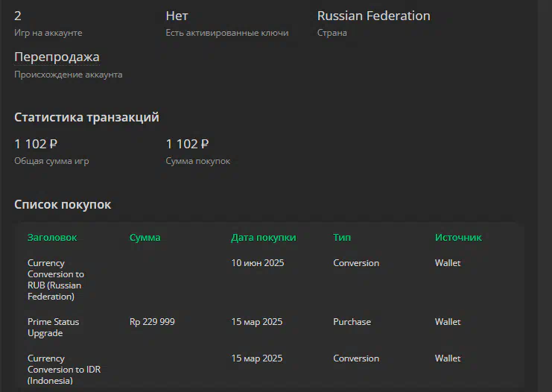Click the vertical scrollbar on the right
Image resolution: width=552 pixels, height=392 pixels.
pos(545,196)
